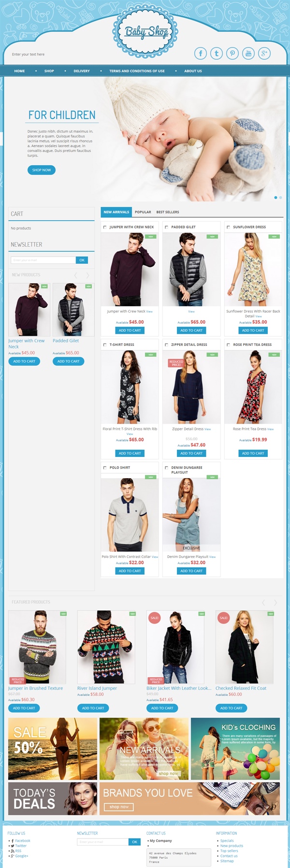Image resolution: width=290 pixels, height=868 pixels.
Task: Open the RSS link in the footer
Action: [x=18, y=851]
